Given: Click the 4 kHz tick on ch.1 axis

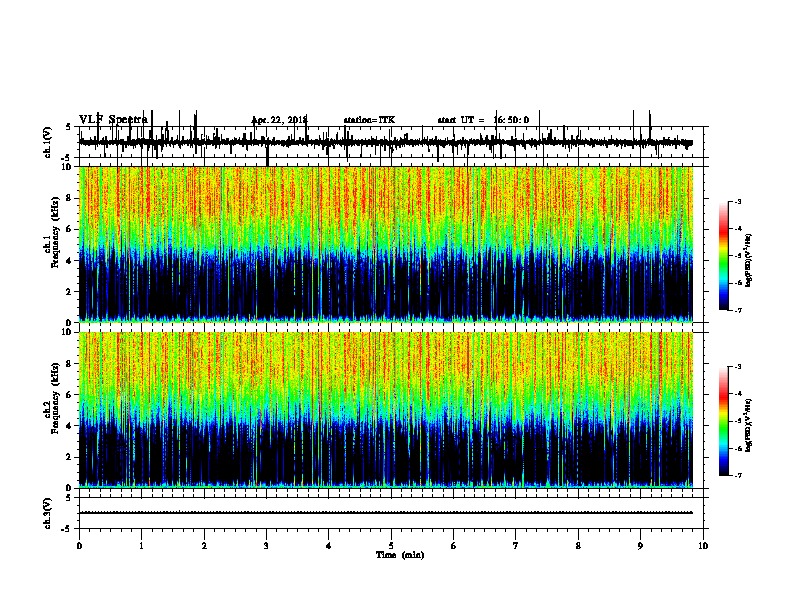Looking at the screenshot, I should tap(70, 261).
